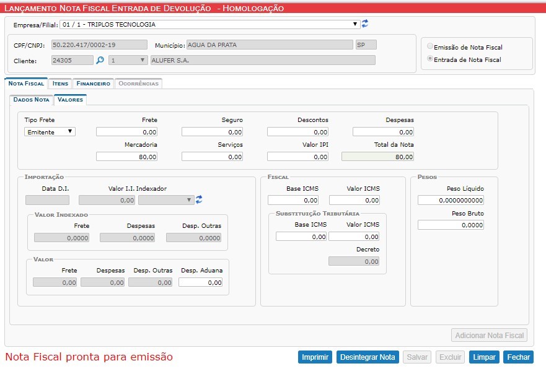Click the Desp. Aduana field

(x=201, y=282)
